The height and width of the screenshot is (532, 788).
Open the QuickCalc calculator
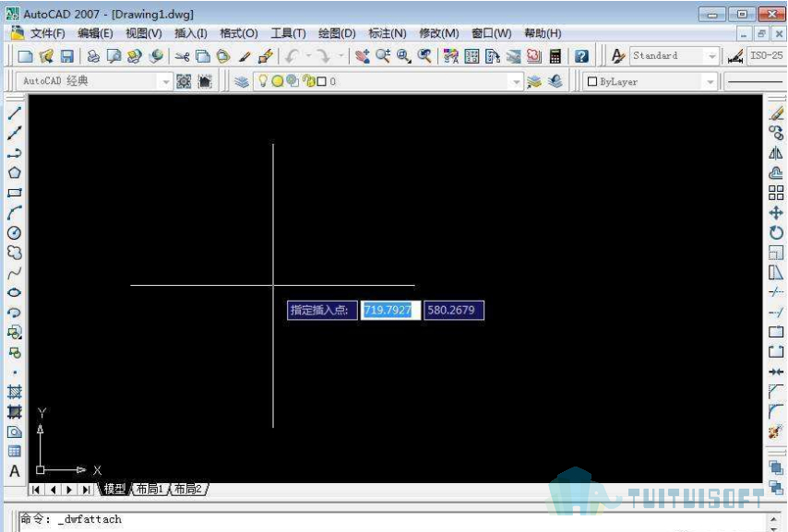point(555,55)
